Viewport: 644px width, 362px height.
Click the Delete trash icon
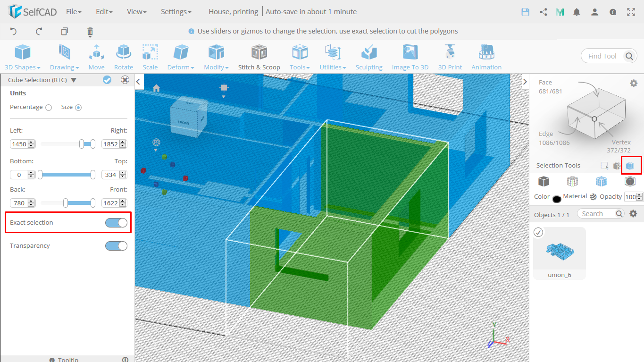coord(90,32)
